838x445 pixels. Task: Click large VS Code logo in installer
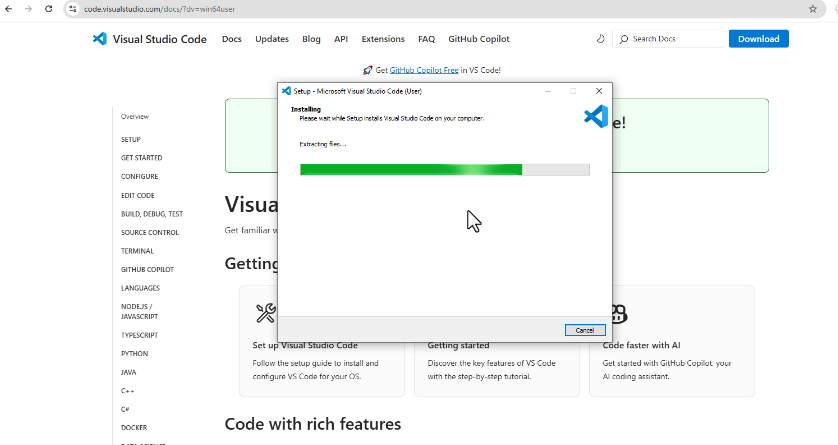596,116
